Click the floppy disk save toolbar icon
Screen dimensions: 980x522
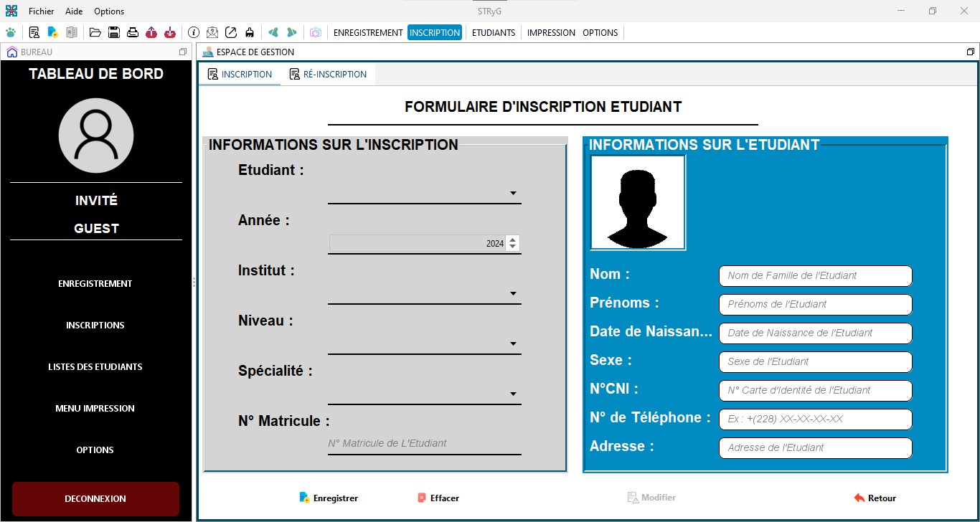pos(113,32)
